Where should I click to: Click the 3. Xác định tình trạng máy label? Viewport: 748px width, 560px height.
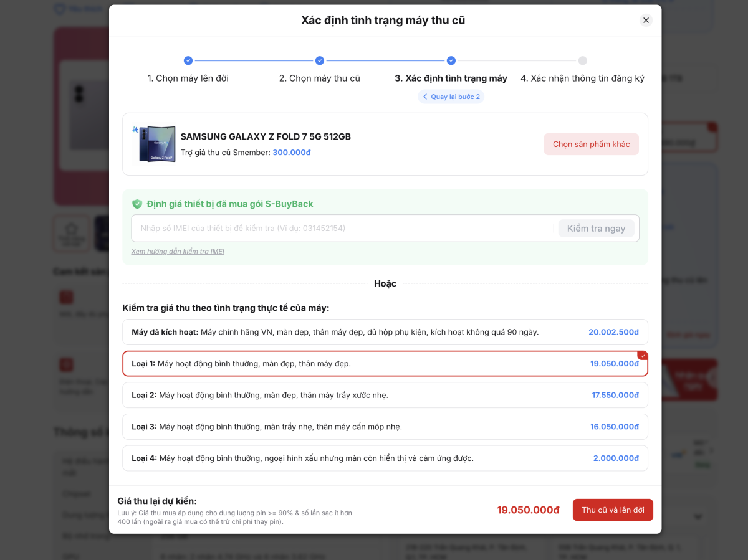tap(451, 78)
